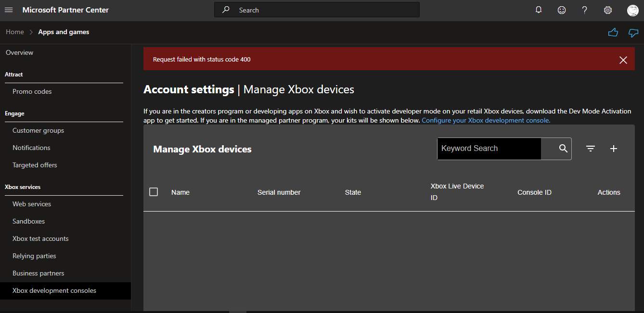Click the Engage section header
Viewport: 644px width, 313px height.
point(14,113)
